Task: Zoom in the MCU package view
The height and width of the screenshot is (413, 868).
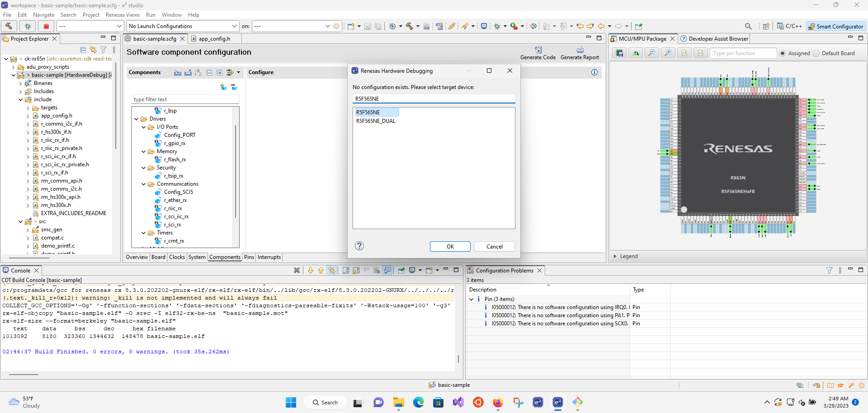Action: (x=668, y=53)
